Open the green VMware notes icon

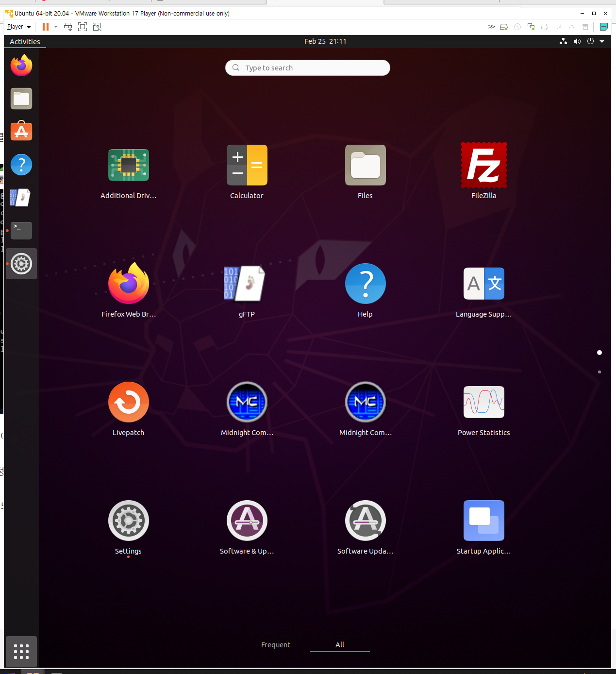coord(604,27)
